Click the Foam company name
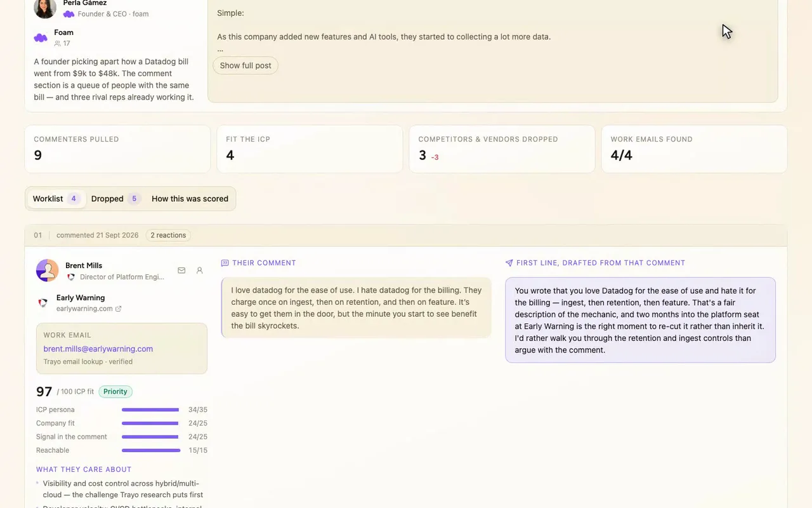812x508 pixels. click(x=63, y=32)
